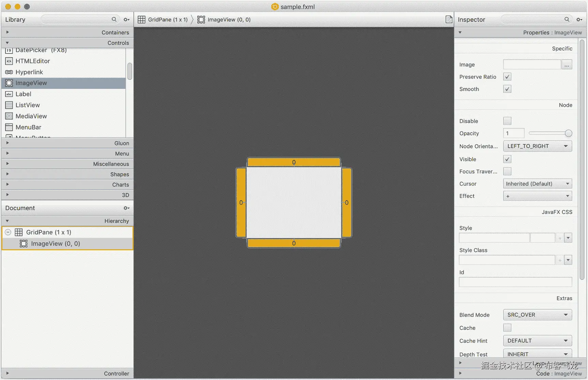Select the top margin handle of the ImageView
588x380 pixels.
click(294, 162)
